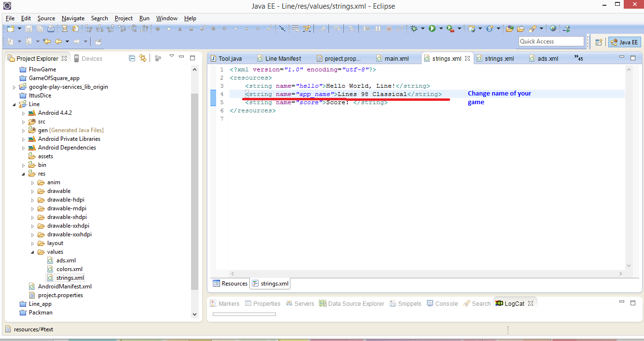
Task: Select AndroidManifest.xml in Project Explorer
Action: (x=65, y=286)
